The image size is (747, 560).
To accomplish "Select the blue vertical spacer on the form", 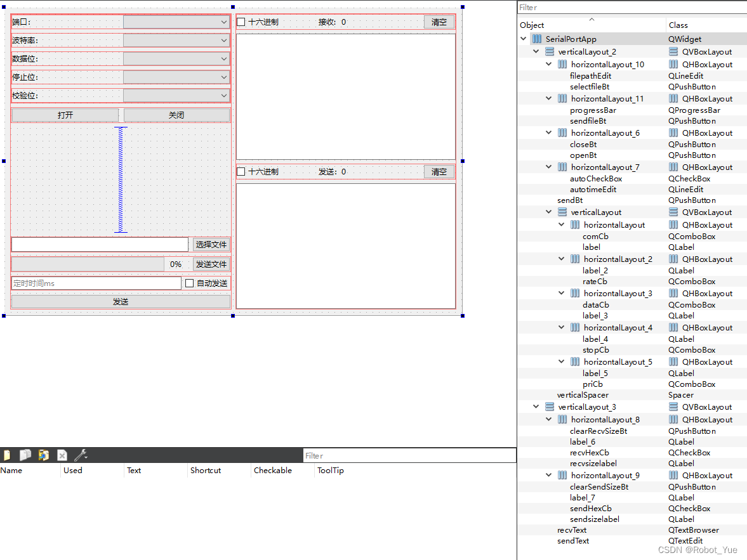I will point(121,179).
